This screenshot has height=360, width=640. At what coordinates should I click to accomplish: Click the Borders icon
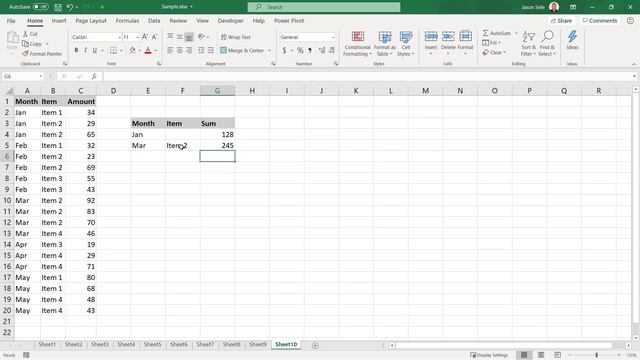[x=113, y=50]
